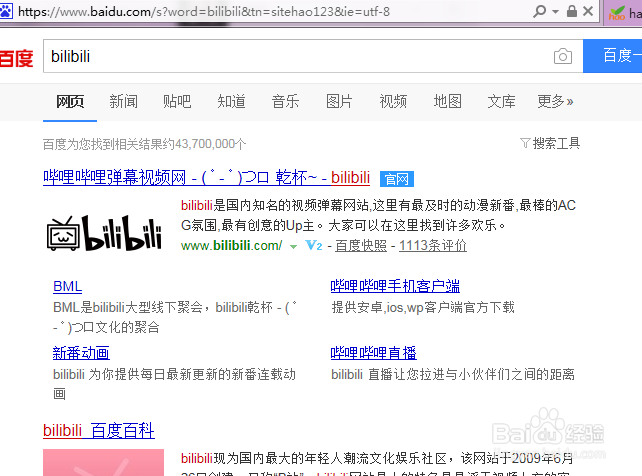Click the text 提供安卓,ios,wp客户端官方下载
Viewport: 642px width, 476px height.
click(423, 307)
